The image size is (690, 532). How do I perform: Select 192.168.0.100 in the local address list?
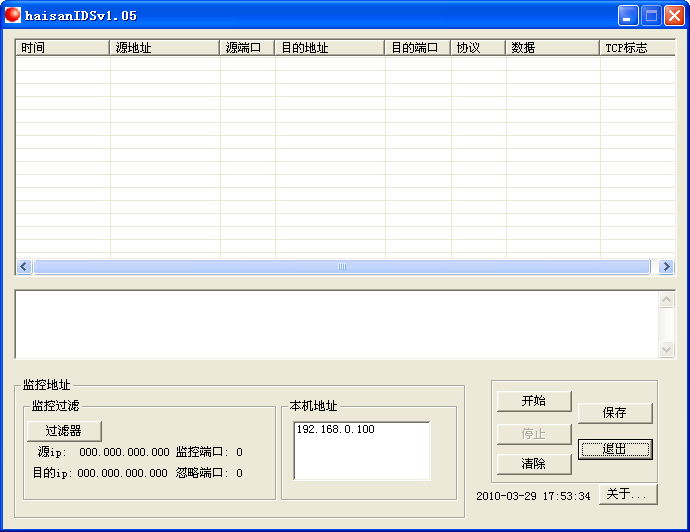(335, 430)
